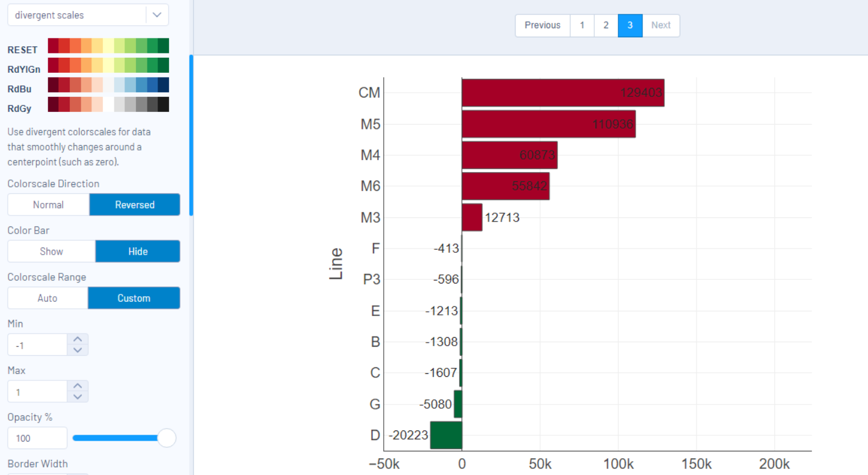Increase the Max value using its up arrow

[78, 386]
